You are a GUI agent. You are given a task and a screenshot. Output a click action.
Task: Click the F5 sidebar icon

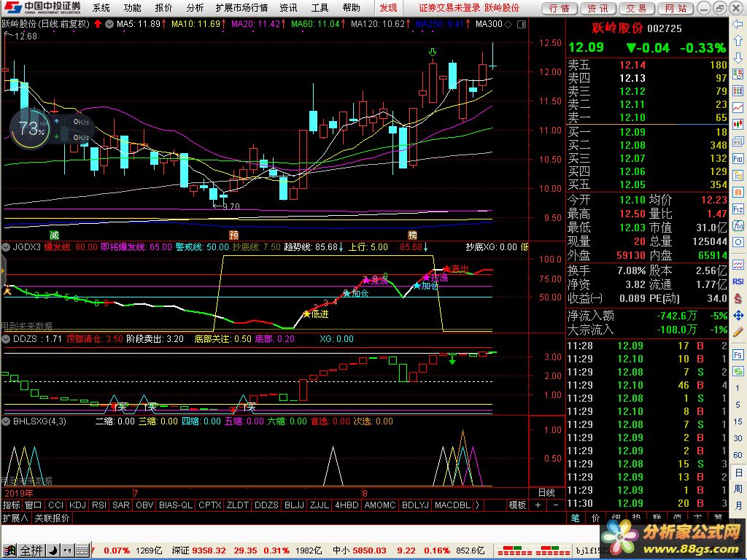click(738, 355)
